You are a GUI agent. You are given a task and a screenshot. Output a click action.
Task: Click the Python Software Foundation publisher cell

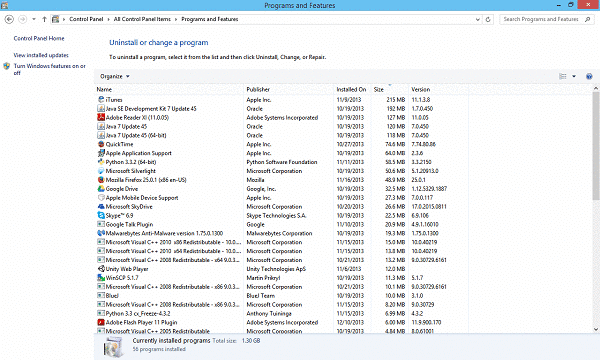click(282, 162)
